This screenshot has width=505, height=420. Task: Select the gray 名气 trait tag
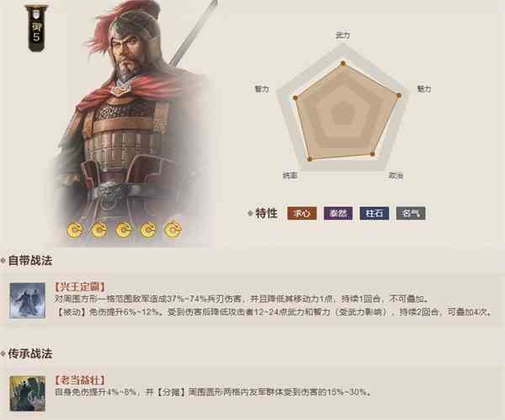tap(411, 213)
